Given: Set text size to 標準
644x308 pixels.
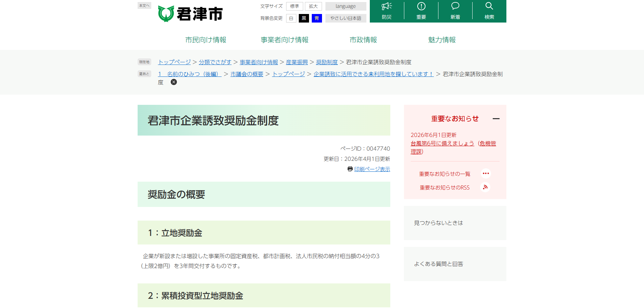Looking at the screenshot, I should pyautogui.click(x=295, y=6).
